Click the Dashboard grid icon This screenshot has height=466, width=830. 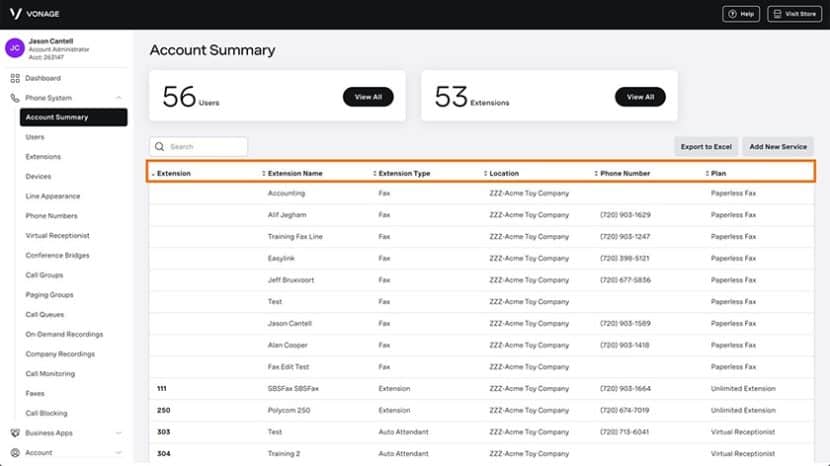(15, 78)
